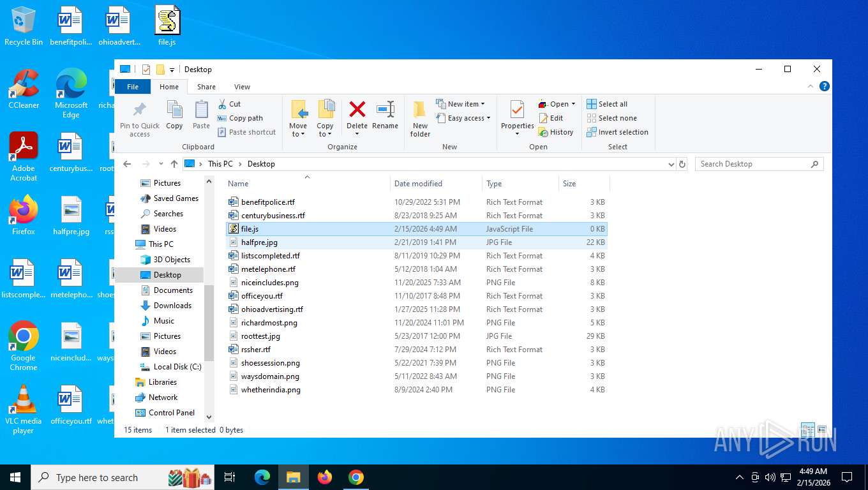The width and height of the screenshot is (868, 490).
Task: Select Network in navigation pane
Action: pyautogui.click(x=156, y=397)
